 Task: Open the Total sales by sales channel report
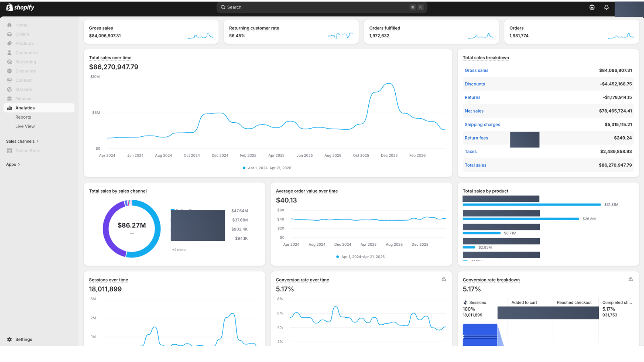click(118, 191)
